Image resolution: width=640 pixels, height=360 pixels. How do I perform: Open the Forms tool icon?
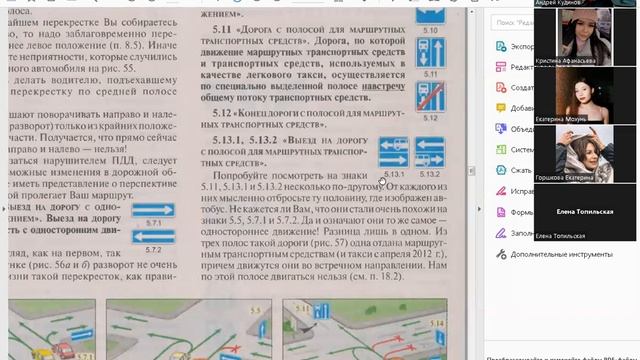(x=501, y=212)
